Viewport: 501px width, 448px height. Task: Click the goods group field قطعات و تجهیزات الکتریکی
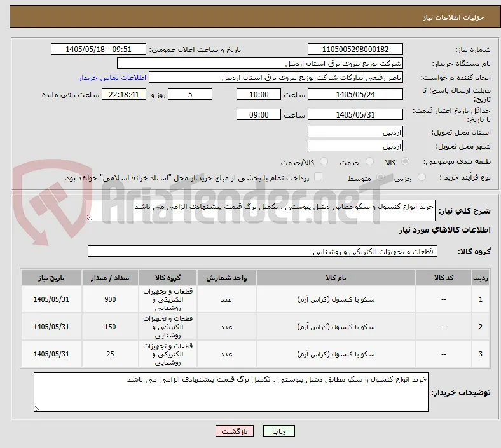(263, 251)
